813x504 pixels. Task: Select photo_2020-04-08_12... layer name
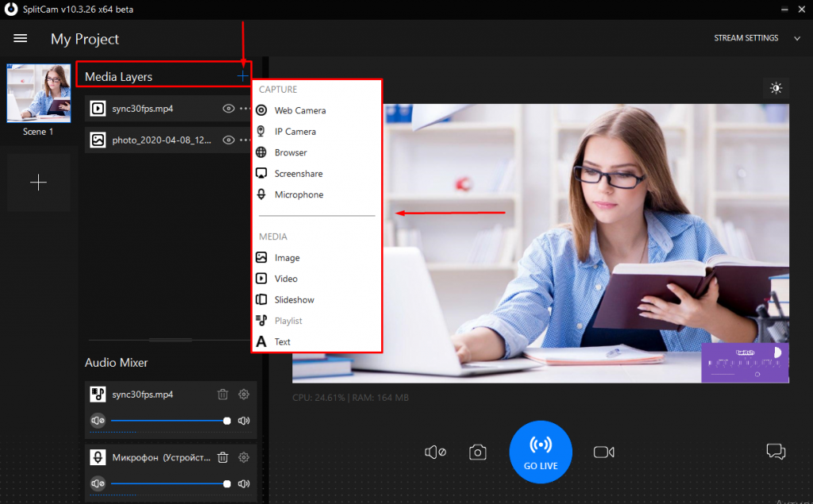click(x=162, y=140)
